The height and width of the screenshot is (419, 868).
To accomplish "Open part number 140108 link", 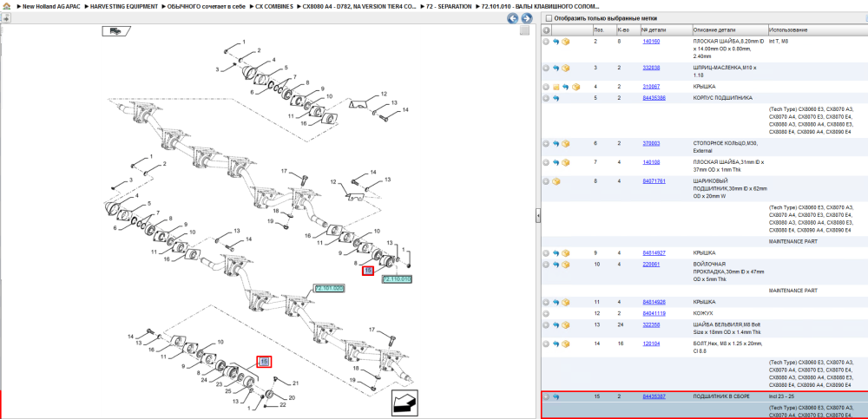I will (651, 162).
